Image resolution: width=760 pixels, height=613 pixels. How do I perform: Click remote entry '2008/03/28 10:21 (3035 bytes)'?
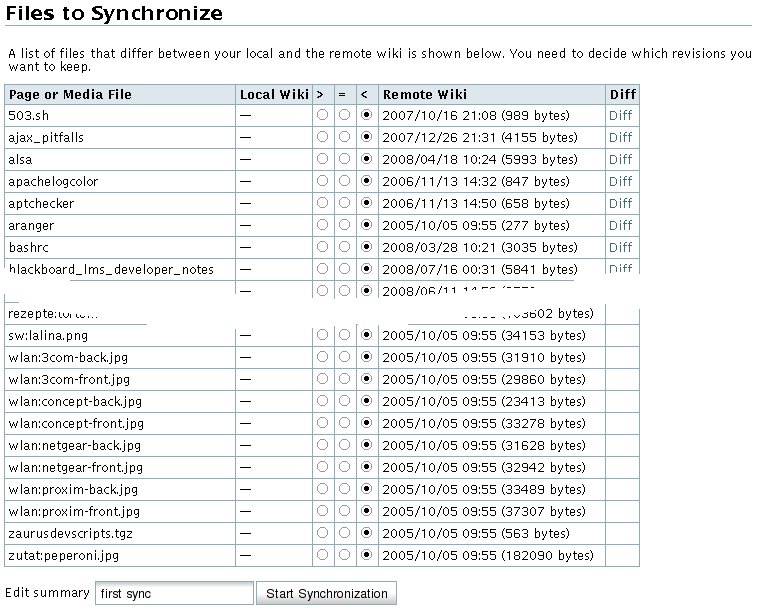pyautogui.click(x=480, y=248)
